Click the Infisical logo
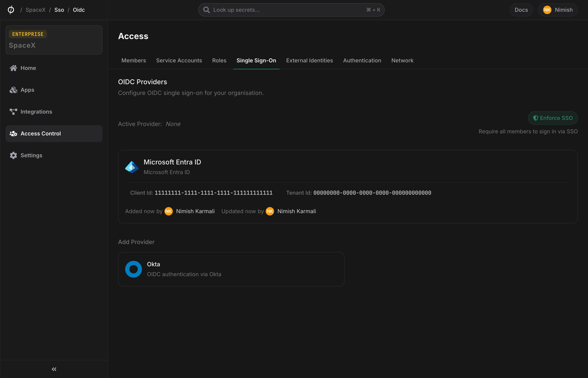This screenshot has height=378, width=588. coord(11,10)
